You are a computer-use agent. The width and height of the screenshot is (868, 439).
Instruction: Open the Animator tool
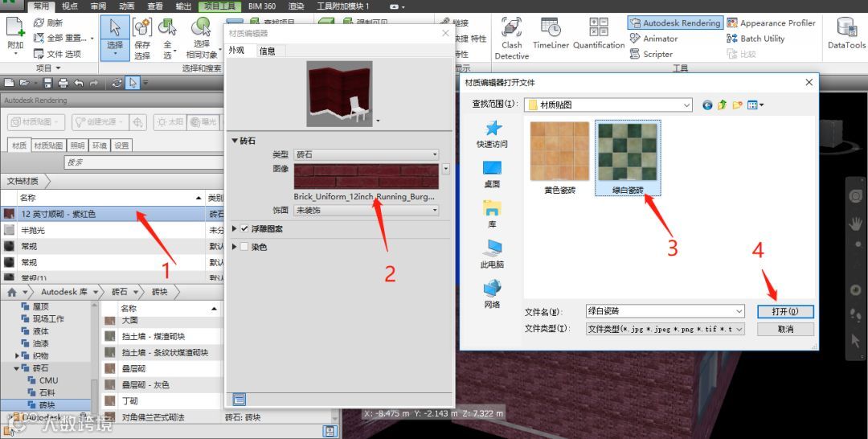653,39
